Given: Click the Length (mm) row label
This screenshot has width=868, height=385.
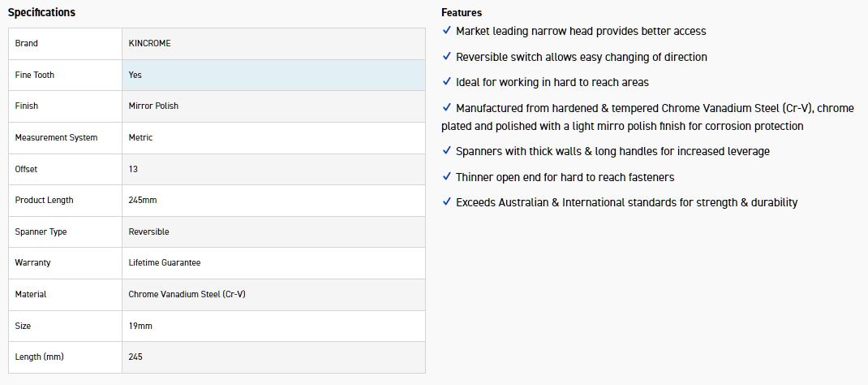Looking at the screenshot, I should 39,357.
